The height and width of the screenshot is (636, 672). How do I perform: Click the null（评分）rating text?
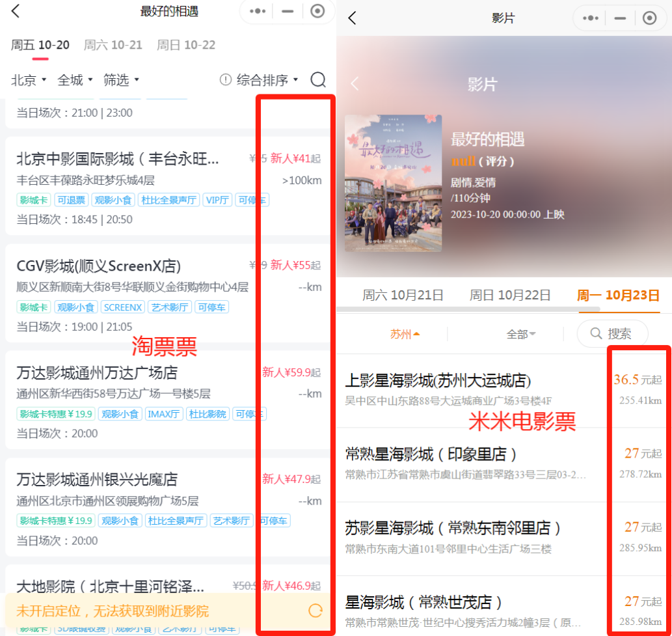[483, 161]
